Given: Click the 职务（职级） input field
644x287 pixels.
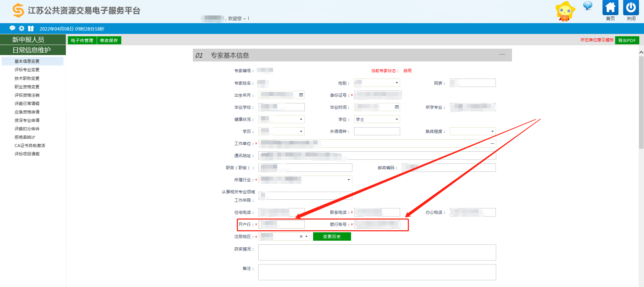Looking at the screenshot, I should point(305,168).
